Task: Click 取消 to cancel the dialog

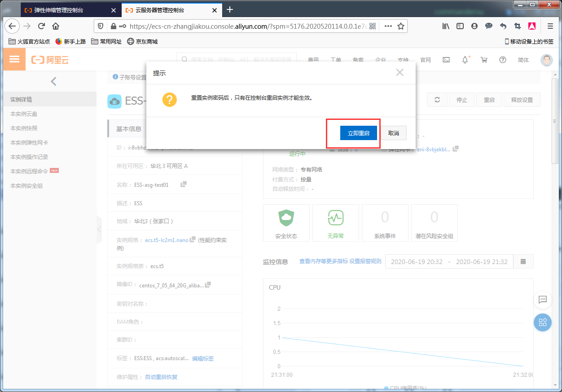Action: coord(394,133)
